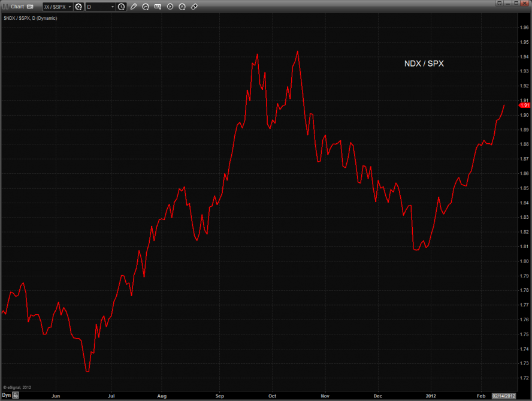Click the 2012 label on time axis
This screenshot has width=532, height=401.
coord(431,396)
